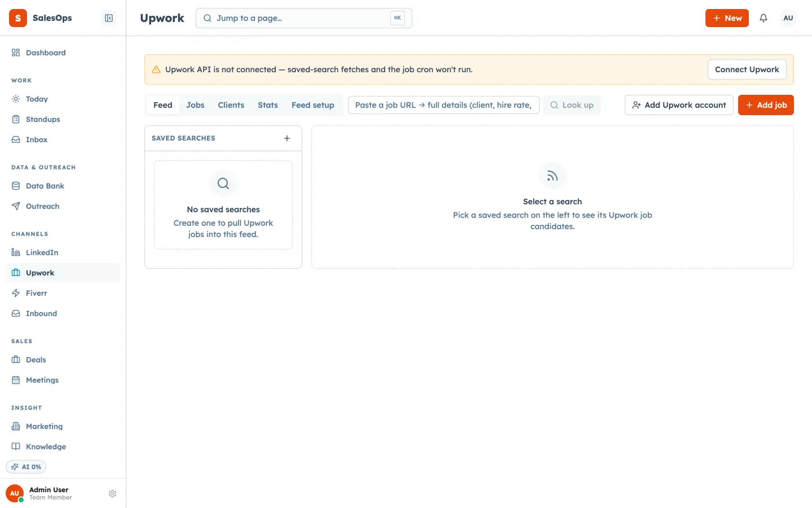Click the plus icon in Saved Searches
The height and width of the screenshot is (508, 812).
[x=287, y=138]
